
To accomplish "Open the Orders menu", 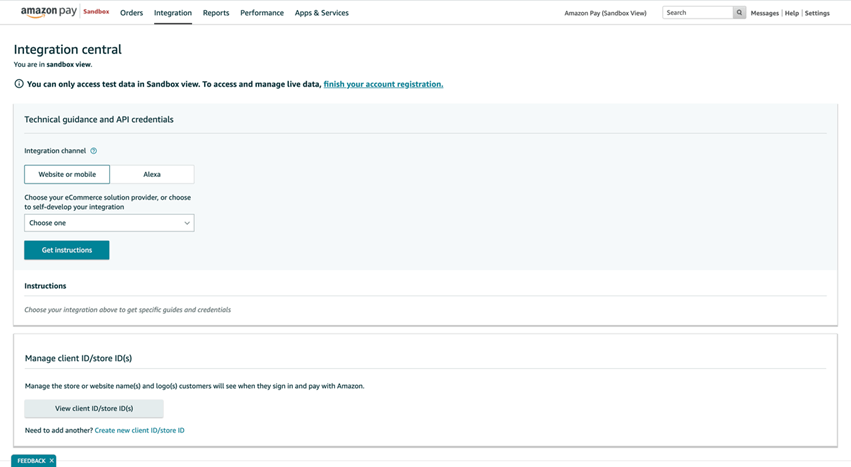I will tap(131, 12).
